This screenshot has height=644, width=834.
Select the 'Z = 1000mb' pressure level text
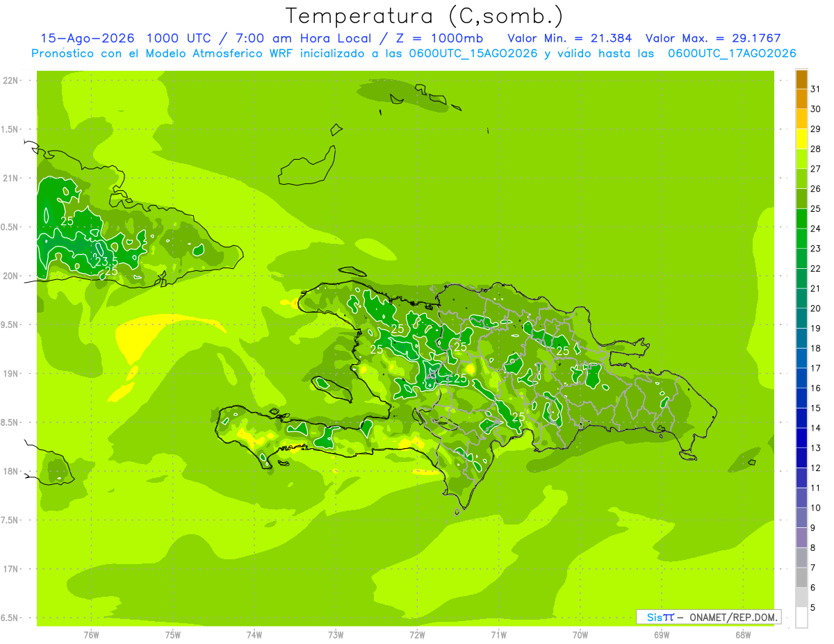439,38
